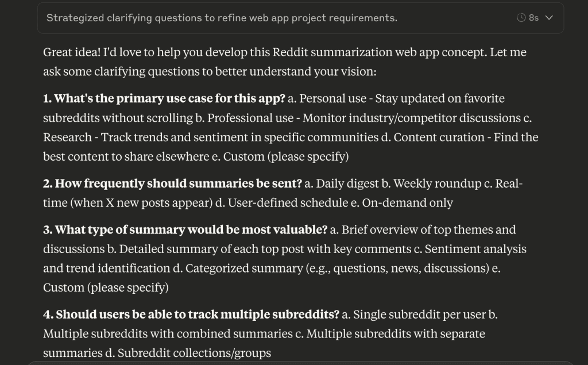Click 'Content curation' option text
The height and width of the screenshot is (365, 588).
[439, 137]
